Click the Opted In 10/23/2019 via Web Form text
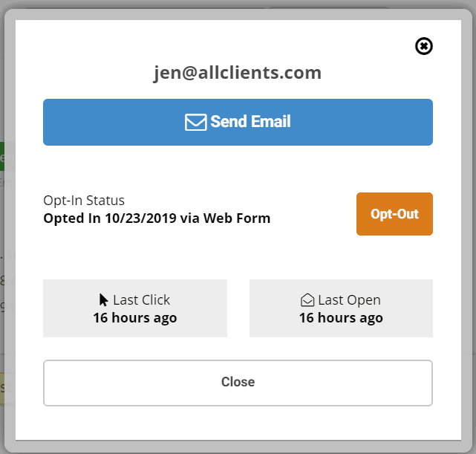Screen dimensions: 476x454 157,218
